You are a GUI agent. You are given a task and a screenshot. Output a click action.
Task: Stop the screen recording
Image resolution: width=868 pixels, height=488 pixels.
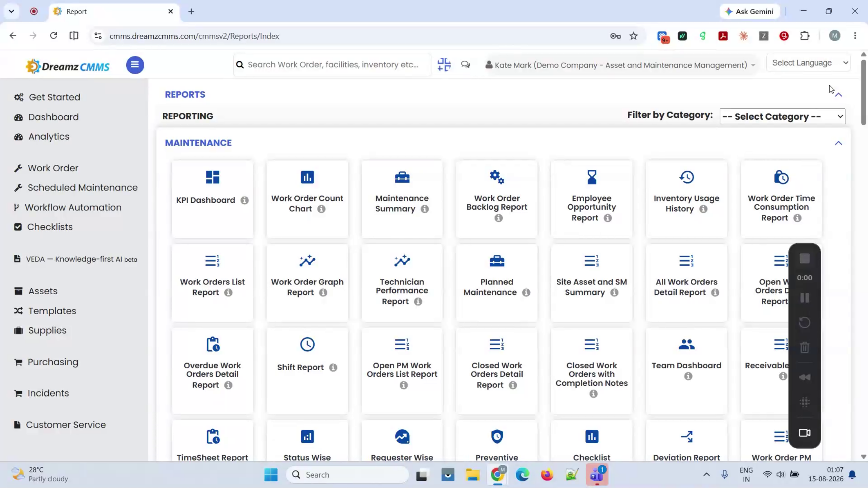804,258
